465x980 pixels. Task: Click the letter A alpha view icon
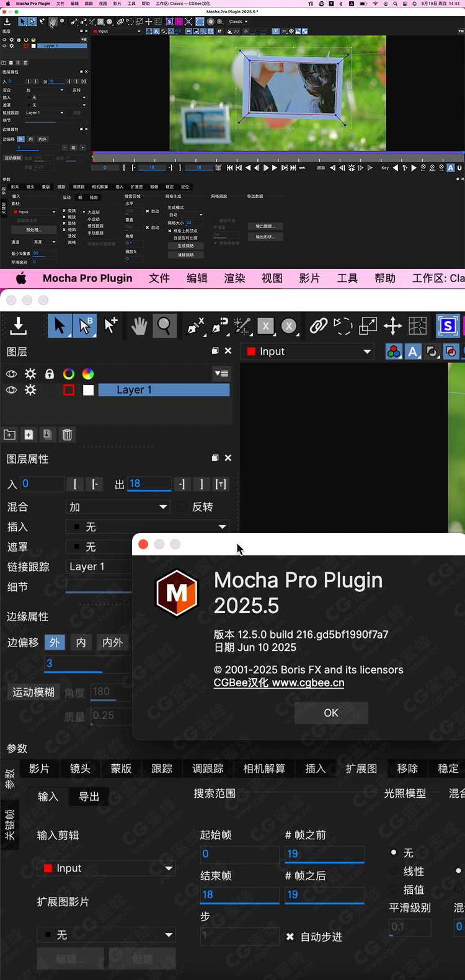coord(413,351)
